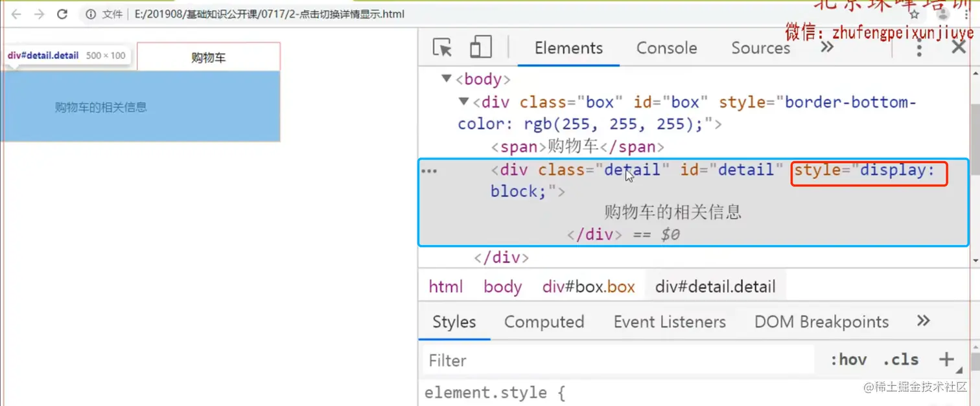Screen dimensions: 980x406
Task: Select body in the breadcrumb
Action: coord(502,287)
